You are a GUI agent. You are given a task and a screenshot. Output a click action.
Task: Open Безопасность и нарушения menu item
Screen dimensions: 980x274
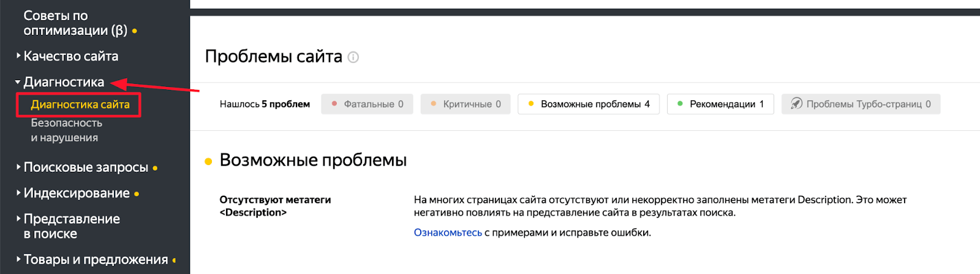click(x=66, y=130)
